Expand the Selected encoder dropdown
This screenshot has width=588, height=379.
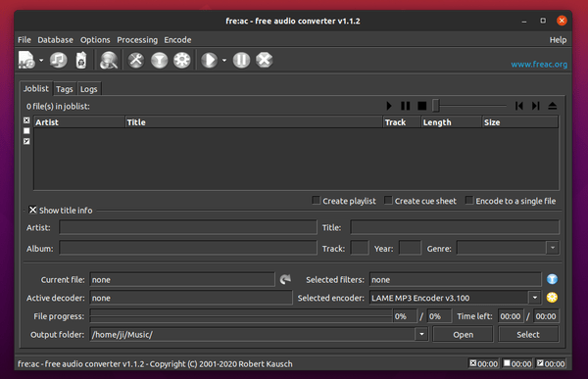pyautogui.click(x=534, y=298)
